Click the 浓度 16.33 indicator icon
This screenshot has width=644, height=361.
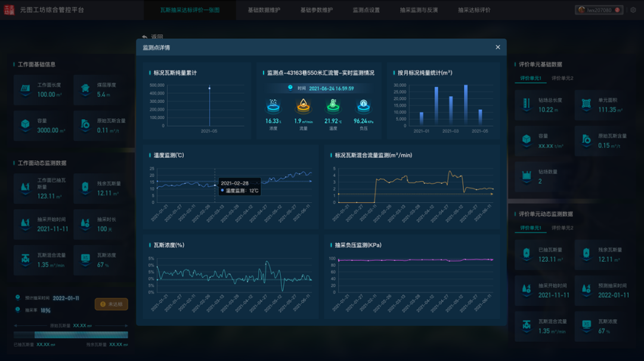click(273, 106)
